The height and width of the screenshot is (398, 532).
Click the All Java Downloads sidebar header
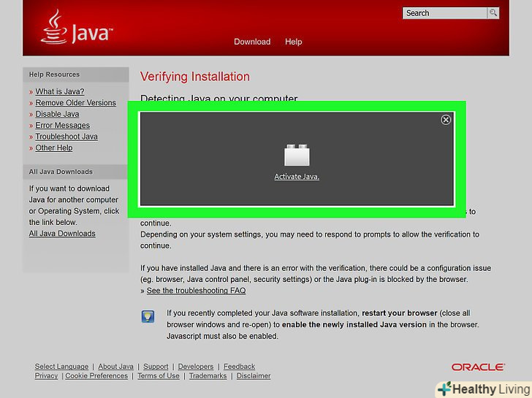[61, 172]
